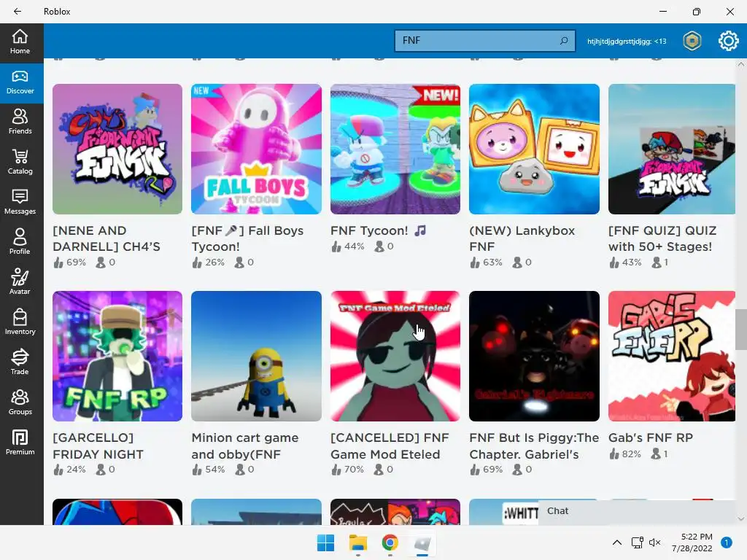This screenshot has height=560, width=747.
Task: Open the settings gear menu
Action: (x=728, y=41)
